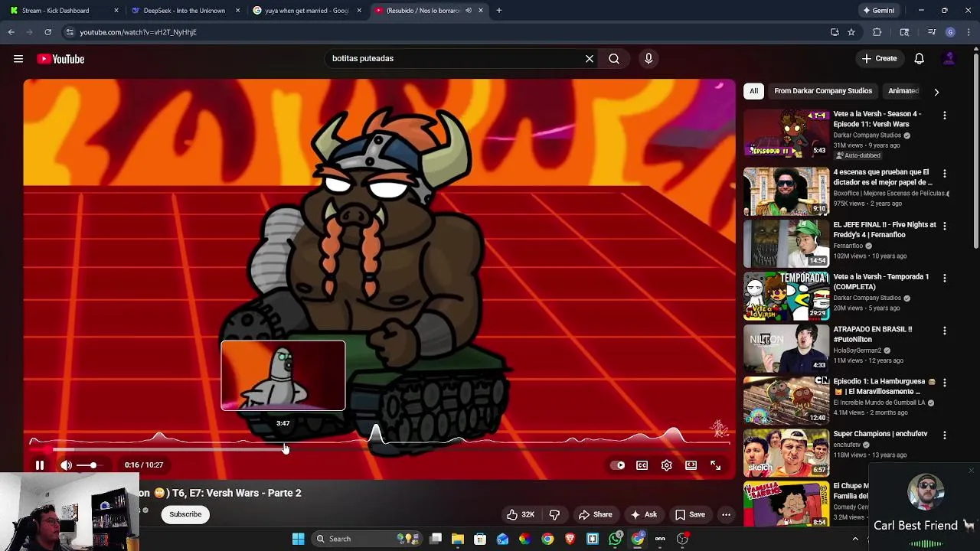The image size is (980, 551).
Task: Select From Darkar Company Studios chip
Action: [823, 91]
